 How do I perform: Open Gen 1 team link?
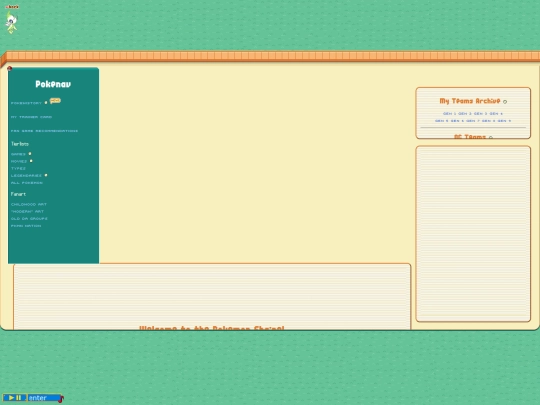[449, 114]
